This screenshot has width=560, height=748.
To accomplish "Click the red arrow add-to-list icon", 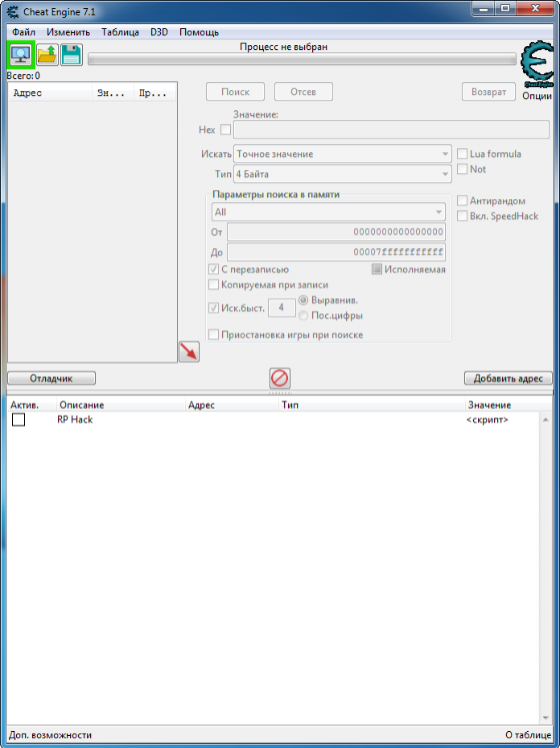I will [x=189, y=352].
